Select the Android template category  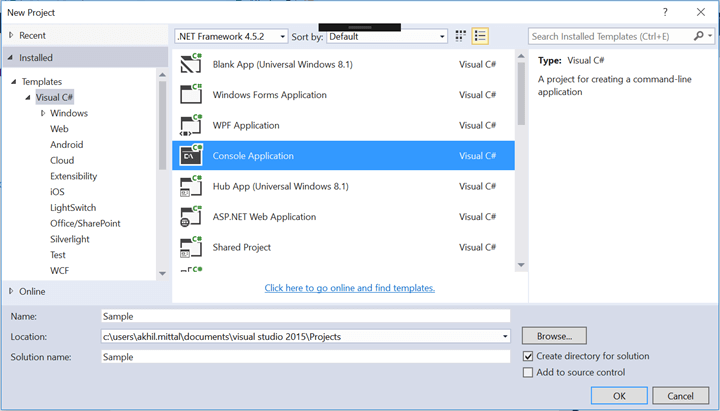(67, 144)
